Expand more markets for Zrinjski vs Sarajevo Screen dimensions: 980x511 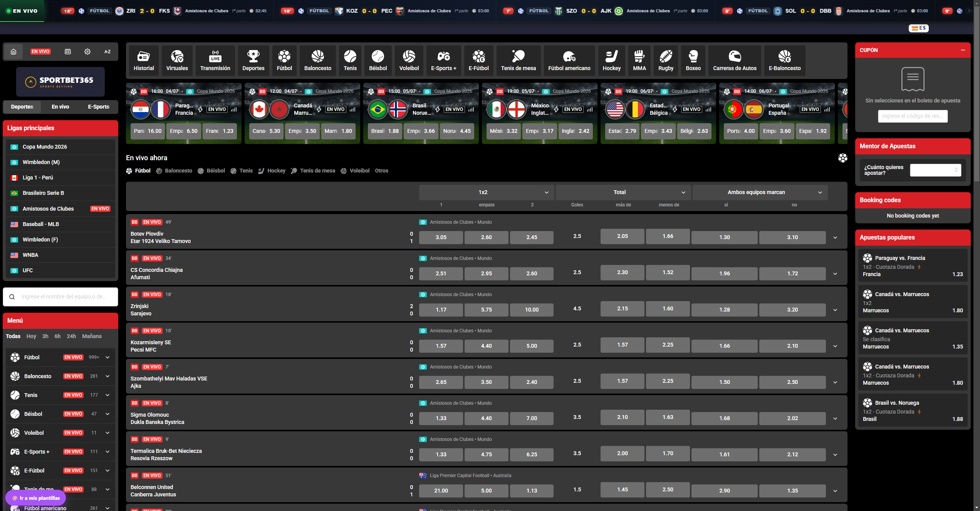[835, 310]
